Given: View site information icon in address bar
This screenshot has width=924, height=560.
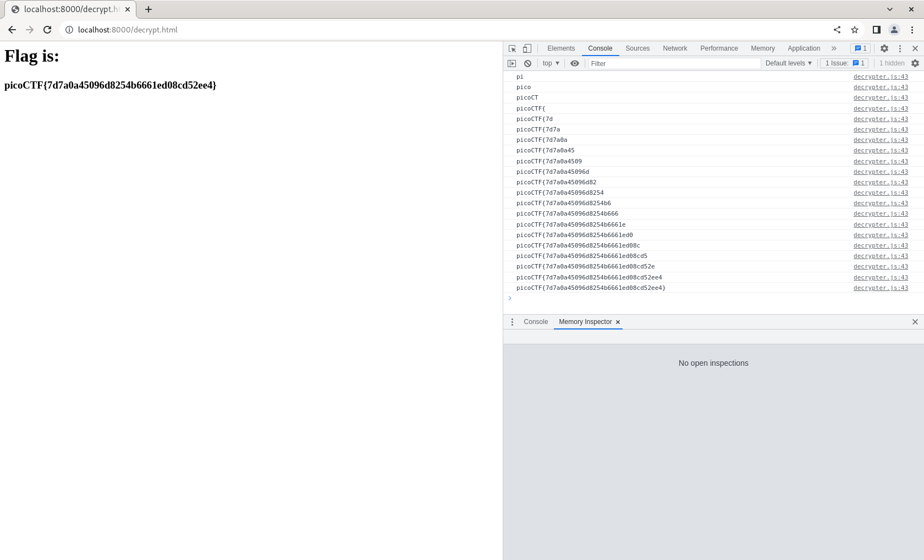Looking at the screenshot, I should 69,30.
